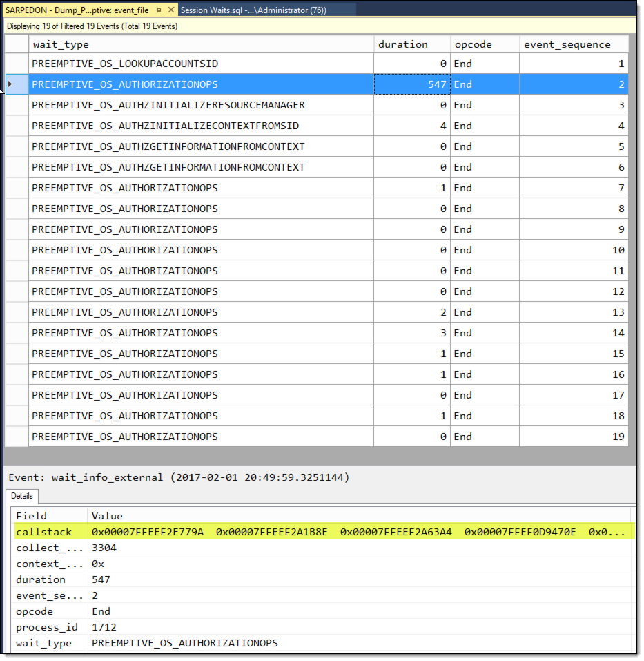Select the wait_type field in Details
Image resolution: width=644 pixels, height=661 pixels.
(x=324, y=644)
